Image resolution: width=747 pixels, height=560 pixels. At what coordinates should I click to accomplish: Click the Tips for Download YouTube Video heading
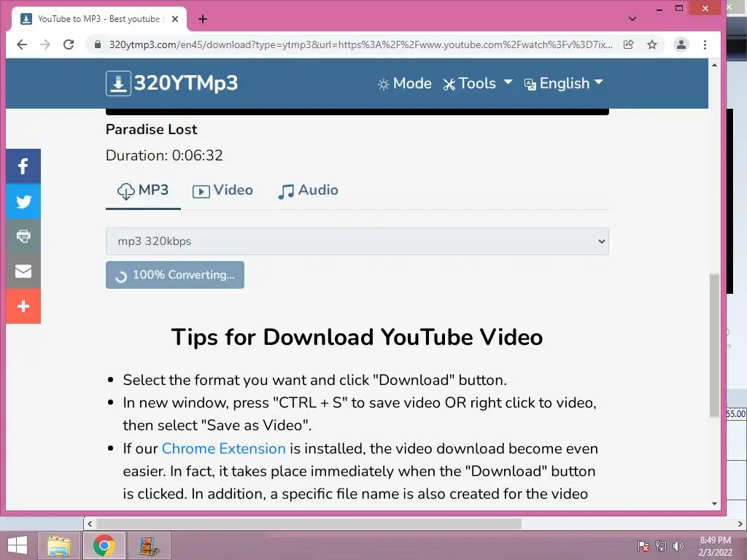point(357,337)
